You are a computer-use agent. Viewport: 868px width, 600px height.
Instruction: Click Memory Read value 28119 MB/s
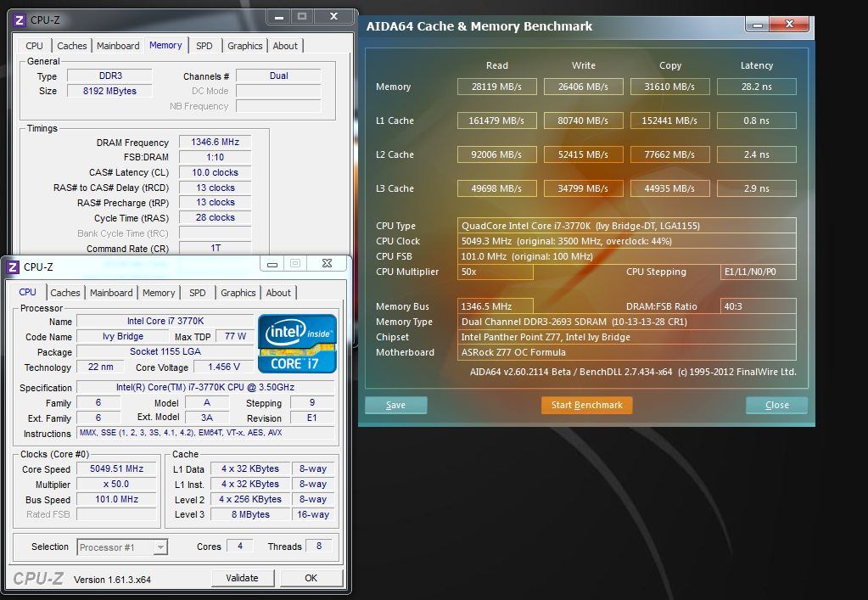pos(496,87)
